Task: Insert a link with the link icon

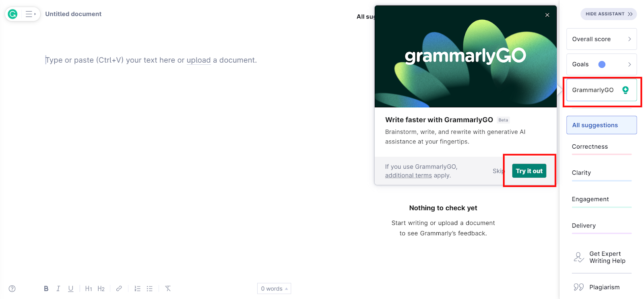Action: point(119,289)
